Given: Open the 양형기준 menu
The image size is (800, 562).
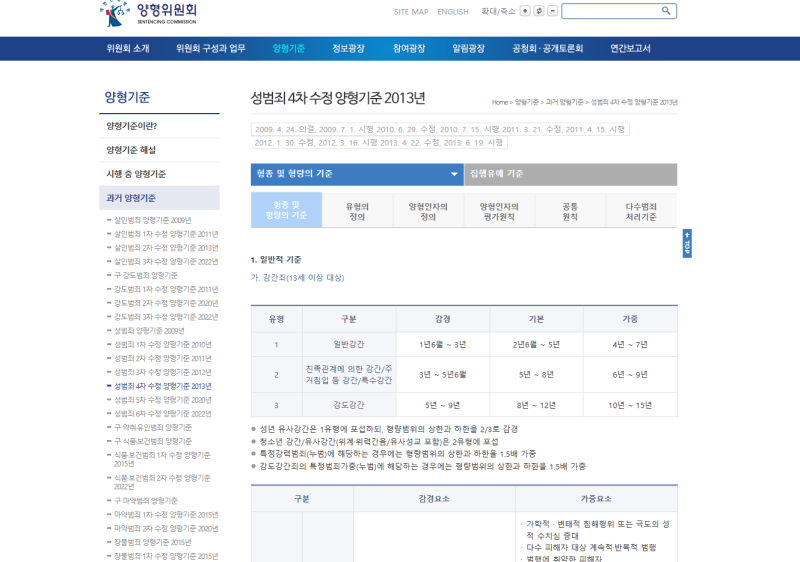Looking at the screenshot, I should 289,48.
